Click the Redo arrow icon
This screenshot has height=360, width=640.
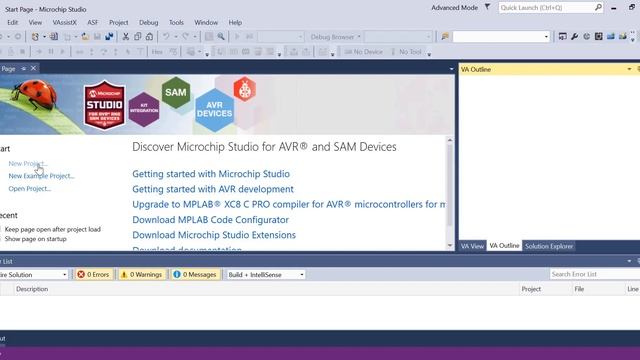[x=185, y=37]
